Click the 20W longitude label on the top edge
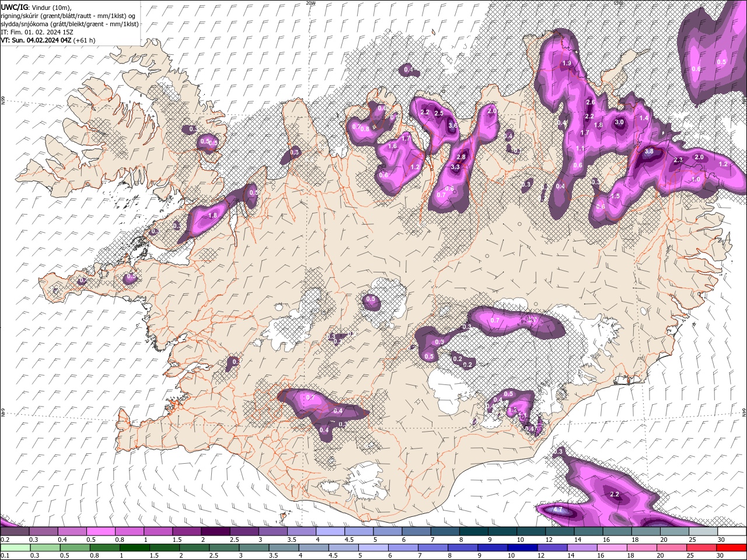 [x=310, y=3]
